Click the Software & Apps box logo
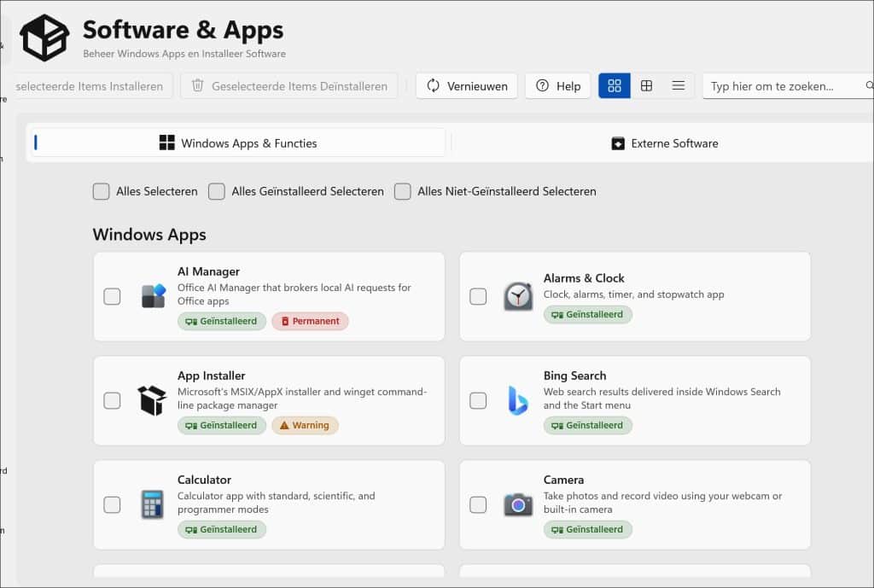Image resolution: width=874 pixels, height=588 pixels. tap(44, 38)
